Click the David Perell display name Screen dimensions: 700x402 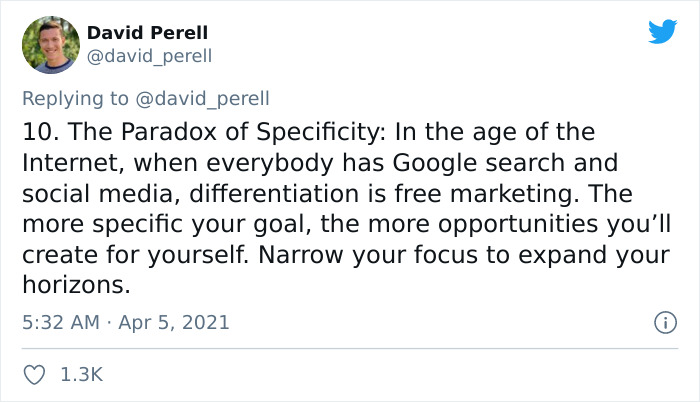(147, 33)
